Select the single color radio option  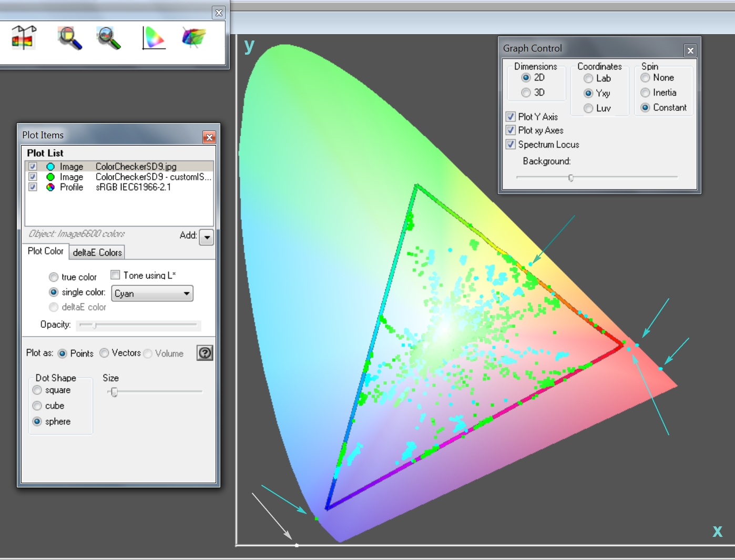[54, 292]
